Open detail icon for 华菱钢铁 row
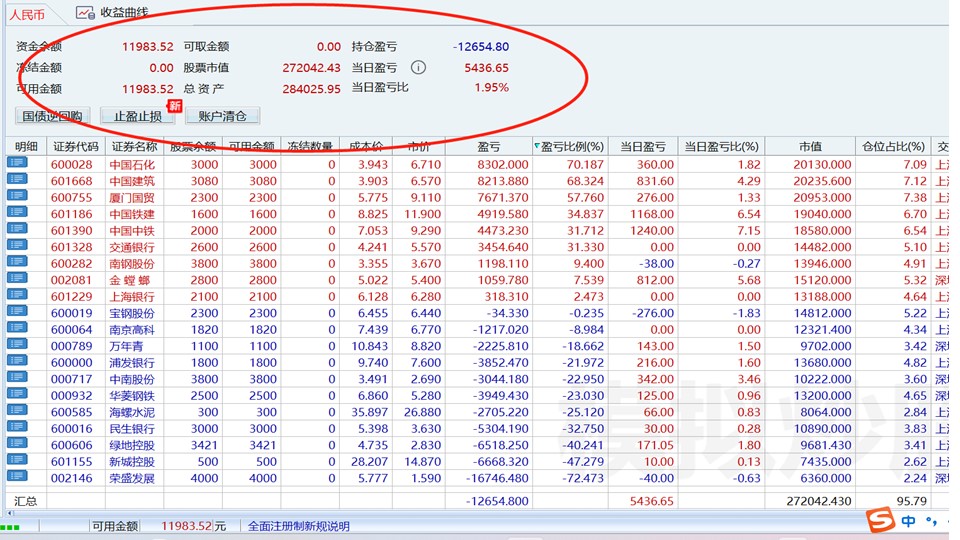Screen dimensions: 960x540 pyautogui.click(x=17, y=394)
